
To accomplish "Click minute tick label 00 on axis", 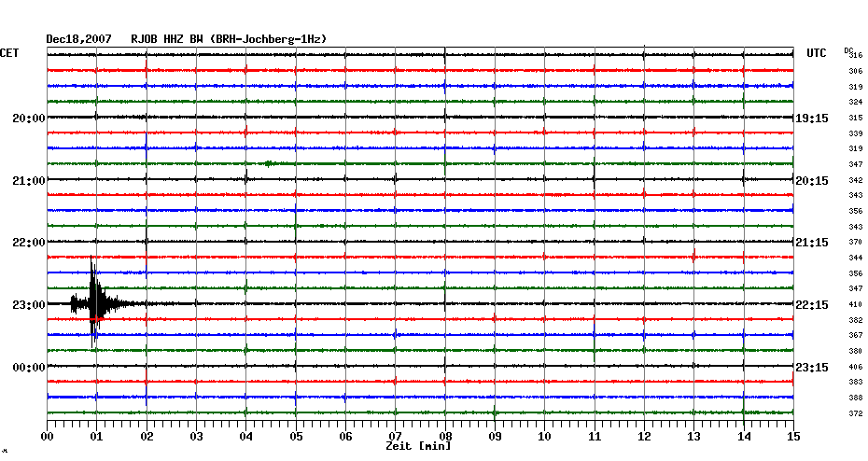I will (48, 437).
